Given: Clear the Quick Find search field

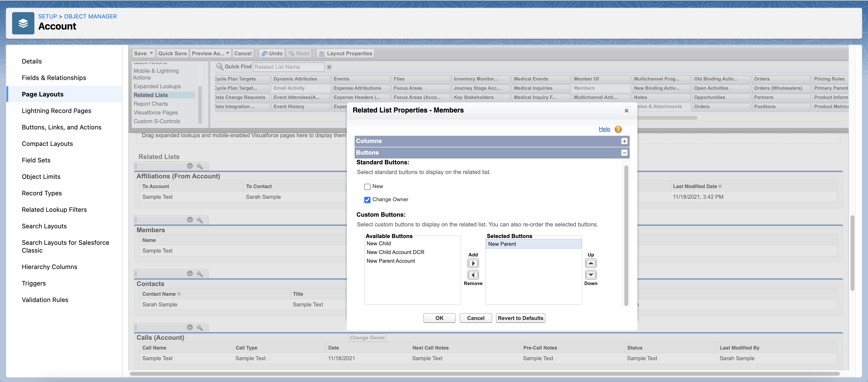Looking at the screenshot, I should coord(329,67).
